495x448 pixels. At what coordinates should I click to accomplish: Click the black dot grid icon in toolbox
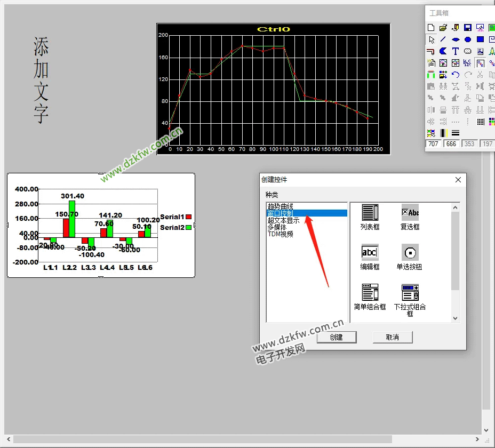tap(480, 122)
